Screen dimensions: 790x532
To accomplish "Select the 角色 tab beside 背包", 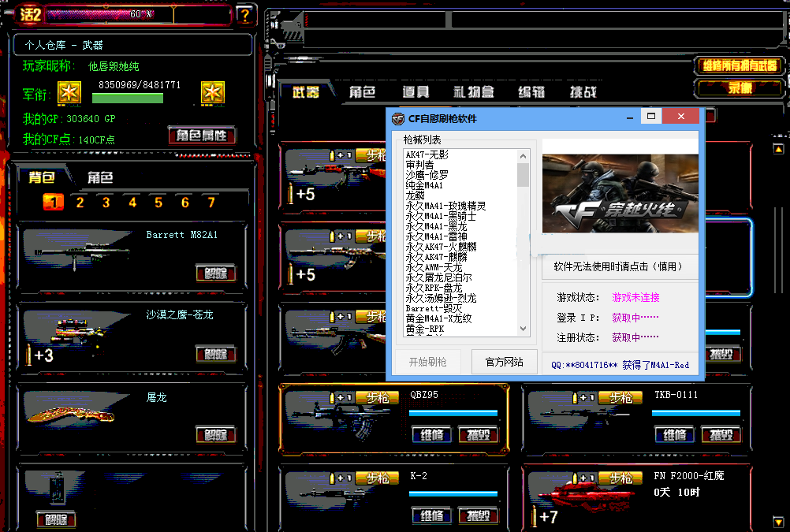I will [x=100, y=177].
